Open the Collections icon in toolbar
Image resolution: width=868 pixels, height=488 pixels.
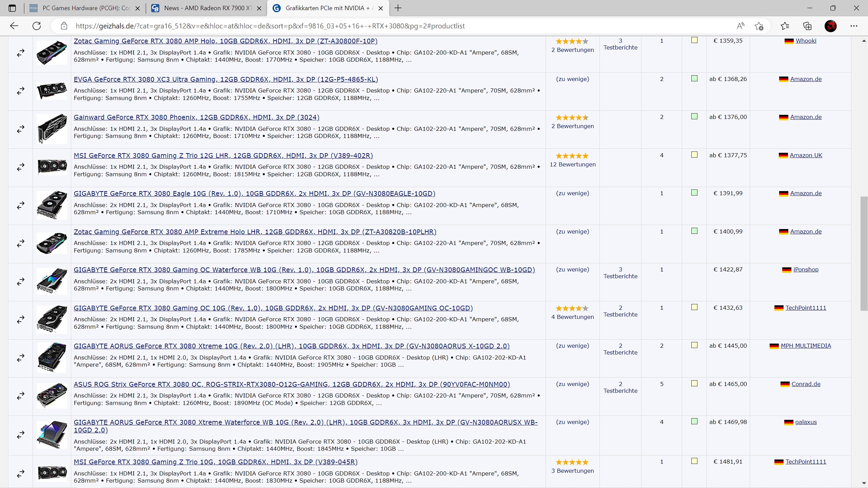807,26
